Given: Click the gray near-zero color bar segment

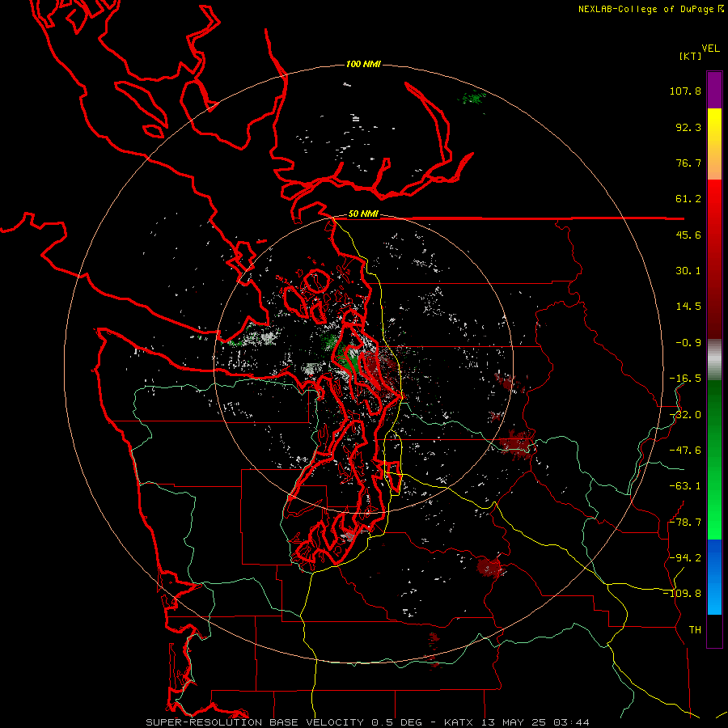Looking at the screenshot, I should [x=714, y=360].
